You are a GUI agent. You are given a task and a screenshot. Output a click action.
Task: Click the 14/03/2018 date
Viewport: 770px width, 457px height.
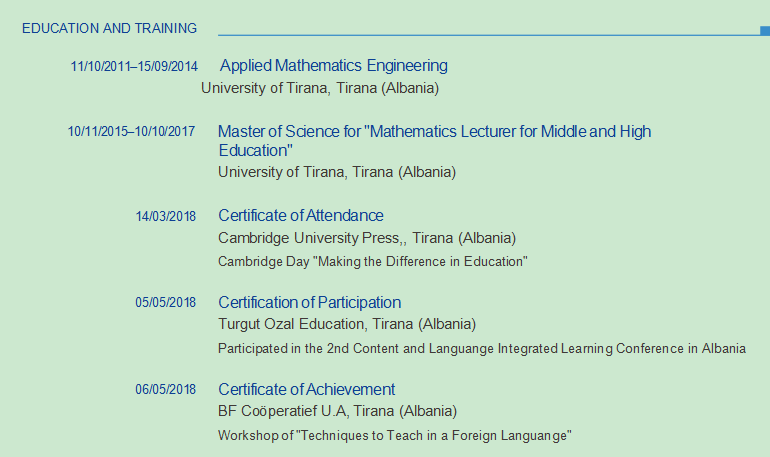(x=166, y=216)
